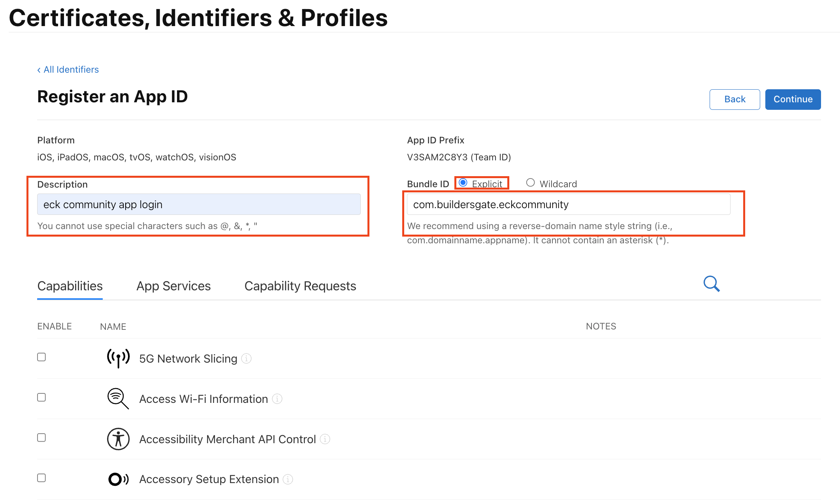
Task: Tick the Accessibility Merchant API Control checkbox
Action: (41, 438)
